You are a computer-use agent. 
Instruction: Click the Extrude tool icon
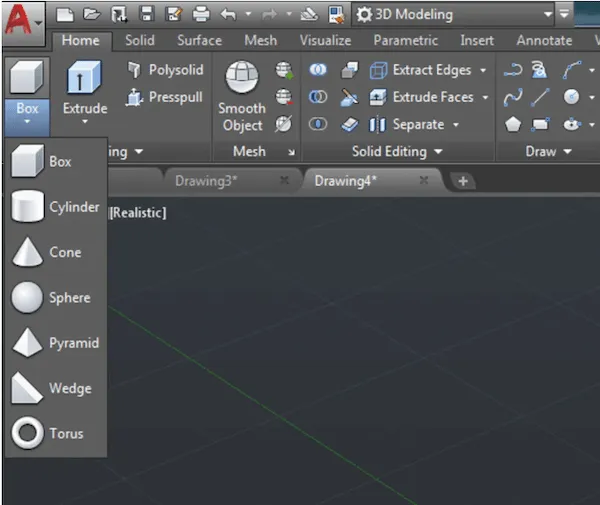[84, 80]
